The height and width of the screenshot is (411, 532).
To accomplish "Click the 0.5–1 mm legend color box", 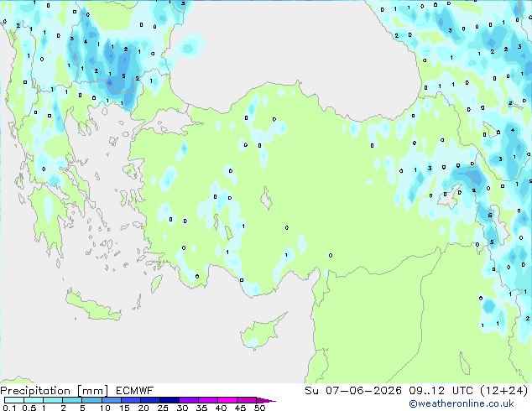I will pyautogui.click(x=34, y=400).
